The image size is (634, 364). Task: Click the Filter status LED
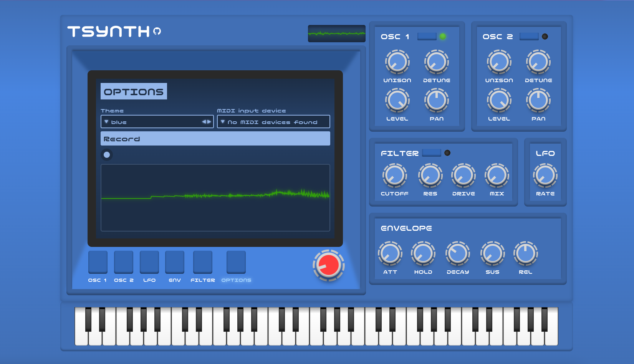(x=447, y=153)
